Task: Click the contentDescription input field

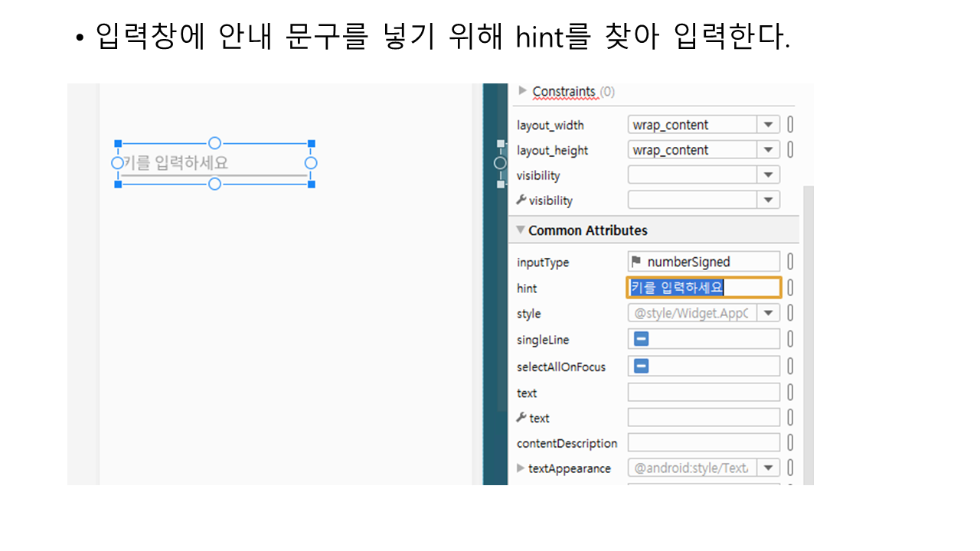Action: (704, 443)
